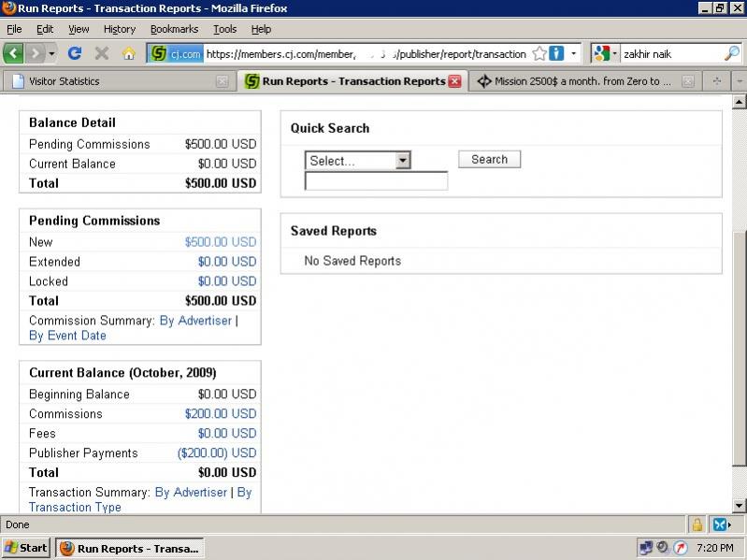Click the red arrow system tray icon

tap(681, 548)
